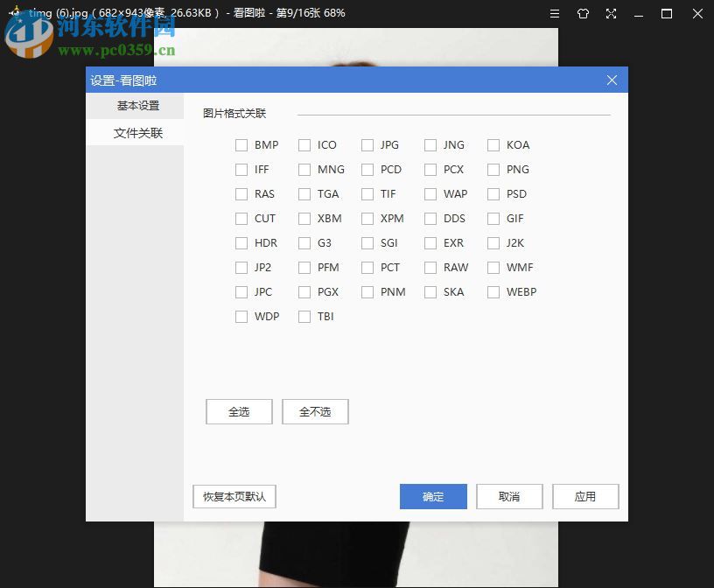Enable the JPG format association
The image size is (714, 588).
pyautogui.click(x=367, y=144)
